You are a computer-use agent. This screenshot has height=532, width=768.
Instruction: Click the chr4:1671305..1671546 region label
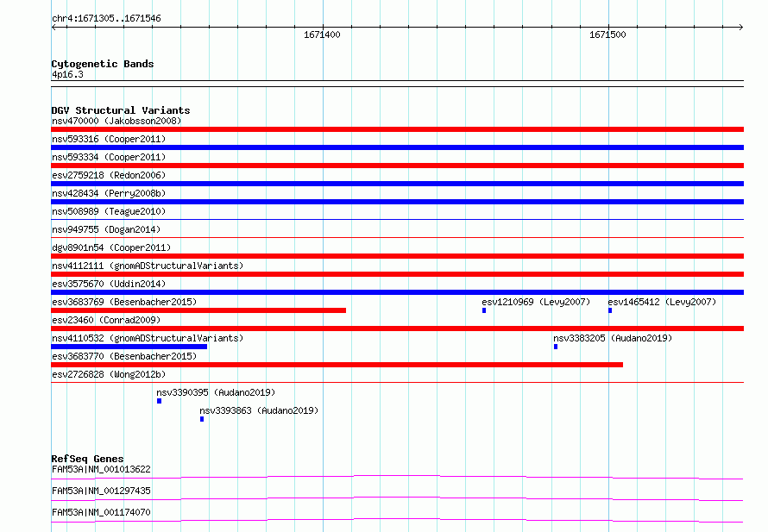(106, 18)
